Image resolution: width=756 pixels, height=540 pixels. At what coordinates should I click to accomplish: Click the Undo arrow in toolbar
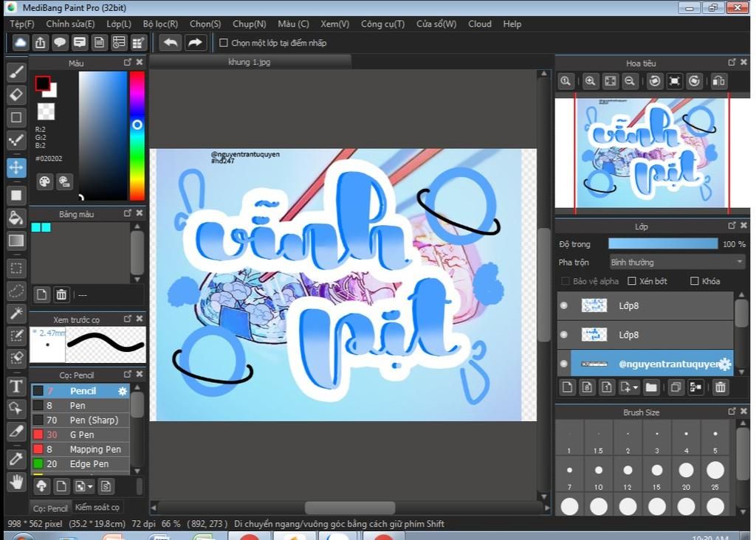pos(171,43)
